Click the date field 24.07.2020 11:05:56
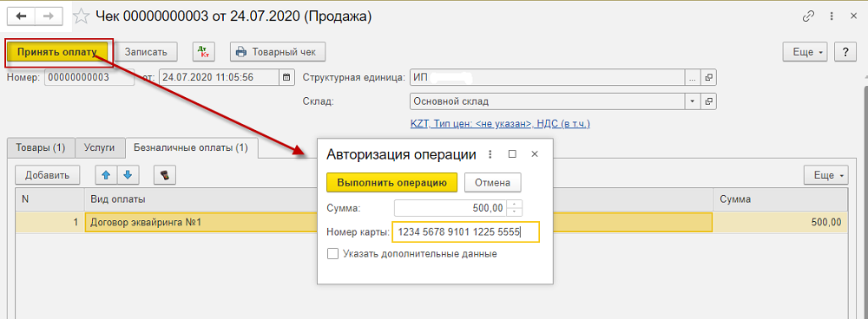Screen dimensions: 868x319 [x=220, y=77]
